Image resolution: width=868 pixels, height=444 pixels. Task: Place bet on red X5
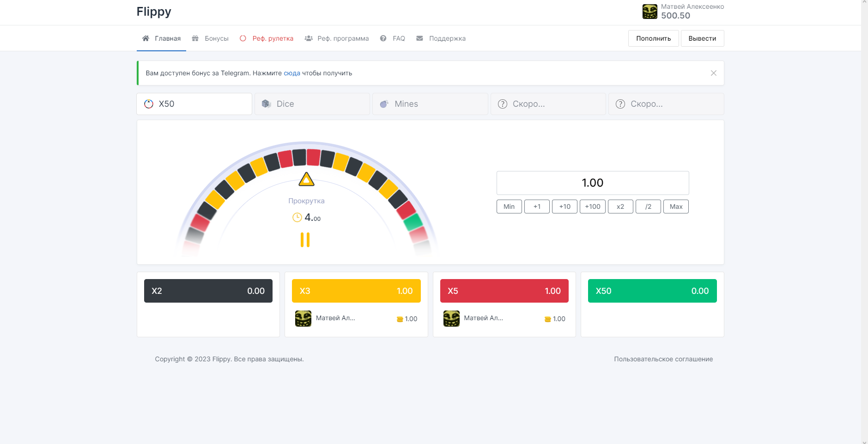[504, 291]
